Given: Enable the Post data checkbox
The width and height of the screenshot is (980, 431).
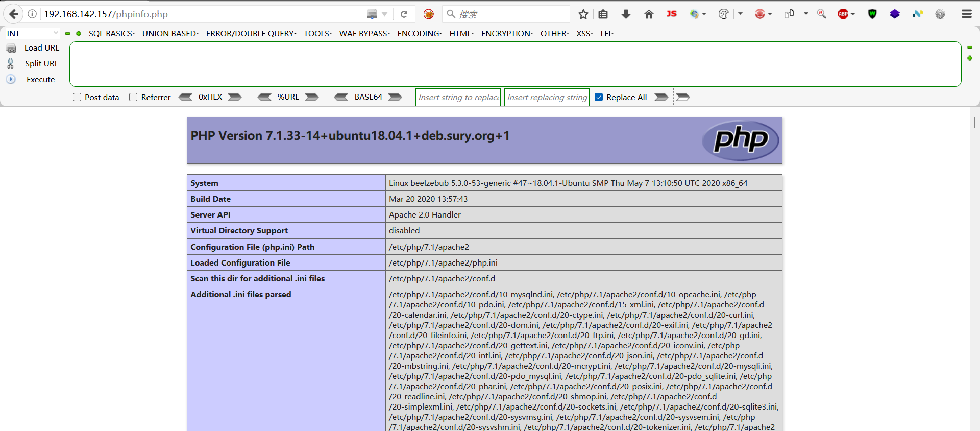Looking at the screenshot, I should pyautogui.click(x=77, y=97).
